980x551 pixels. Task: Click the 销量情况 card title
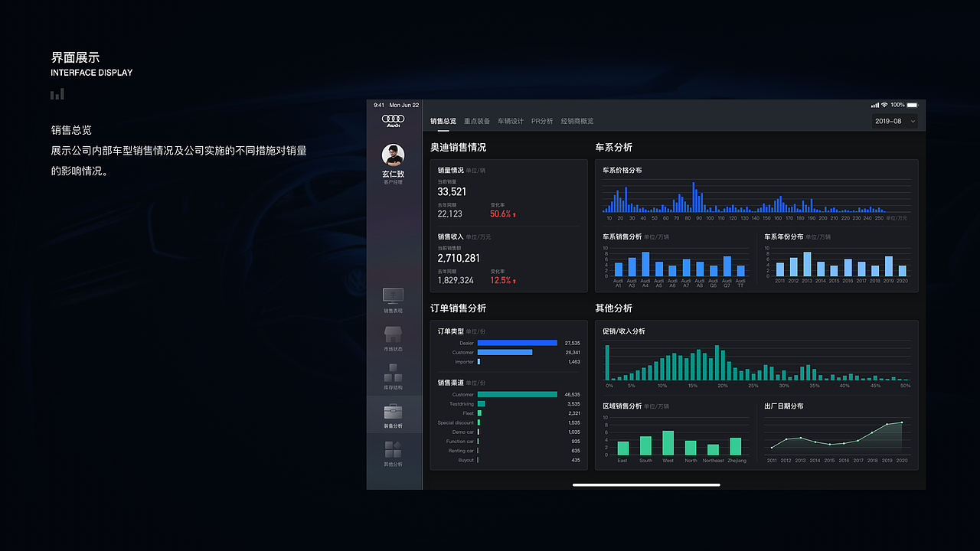(x=451, y=170)
